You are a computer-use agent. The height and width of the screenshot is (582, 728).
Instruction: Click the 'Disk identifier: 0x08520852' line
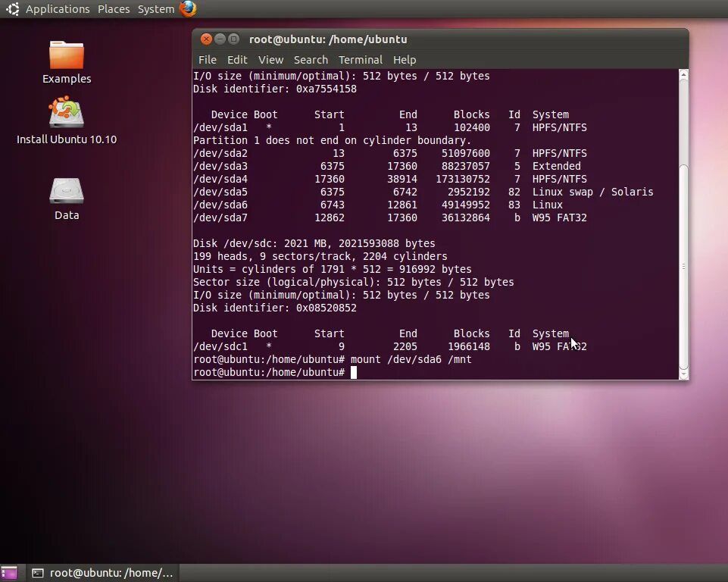point(275,308)
